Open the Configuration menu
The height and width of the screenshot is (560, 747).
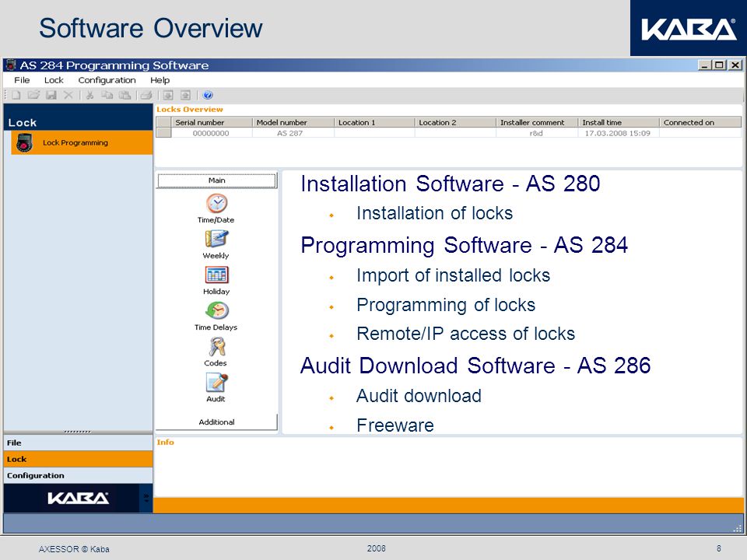(x=107, y=80)
